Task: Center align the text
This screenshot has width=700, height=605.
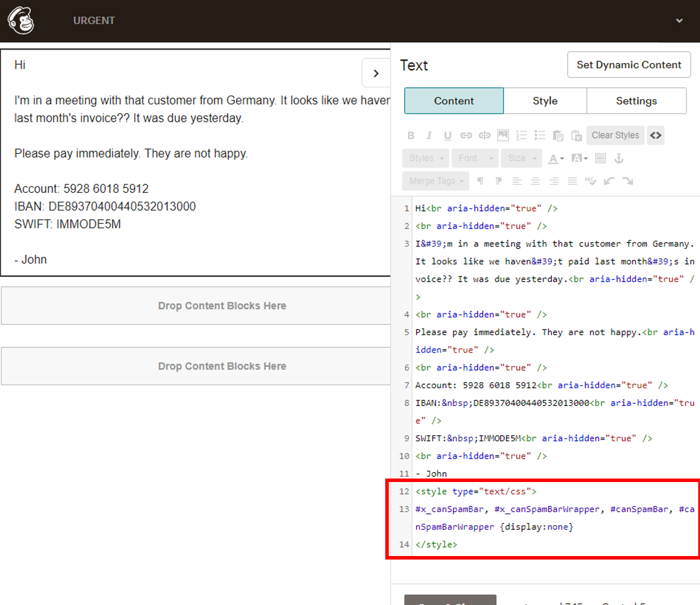Action: [x=536, y=181]
